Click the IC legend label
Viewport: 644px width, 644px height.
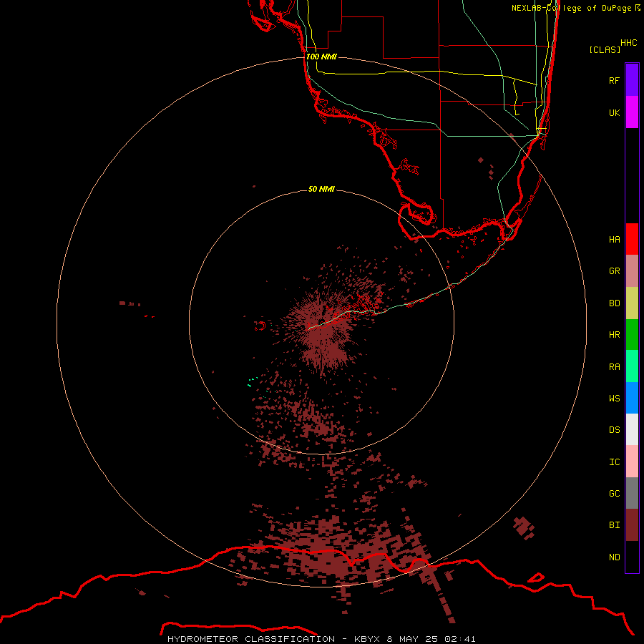point(614,462)
